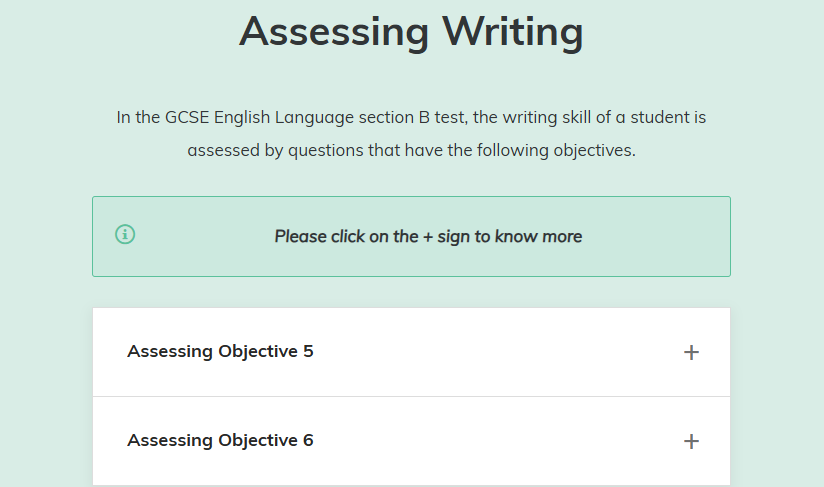Click the info icon in the hint banner
This screenshot has width=824, height=487.
(125, 235)
